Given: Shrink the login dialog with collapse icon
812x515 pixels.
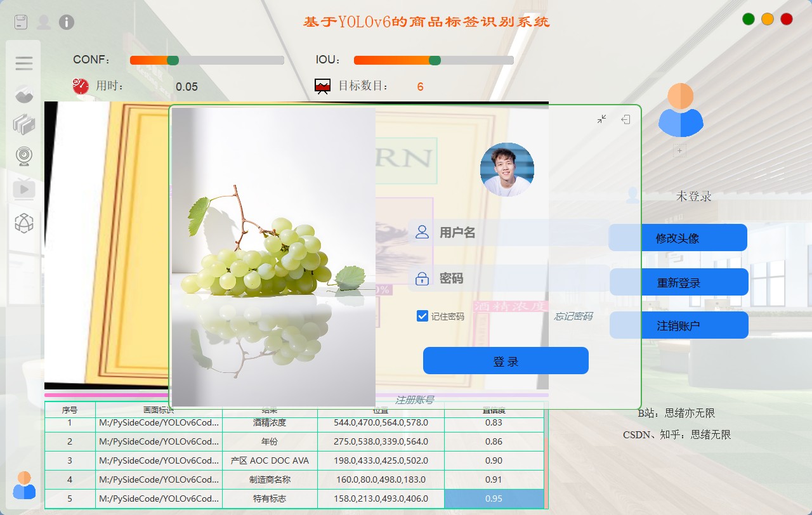Looking at the screenshot, I should coord(602,119).
